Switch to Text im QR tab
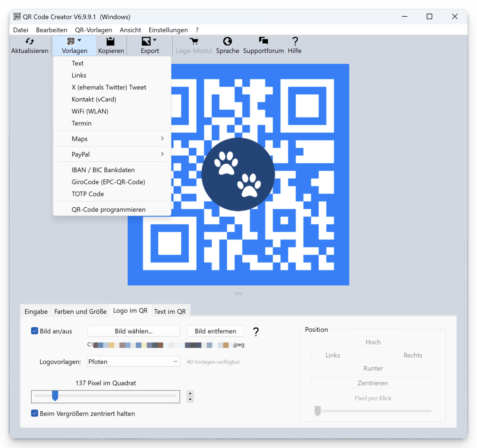 170,311
